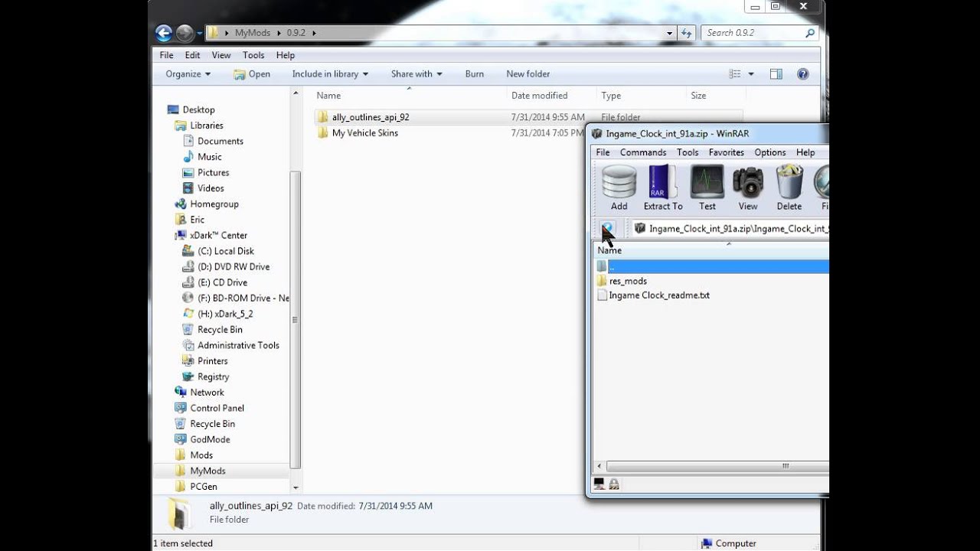This screenshot has width=980, height=551.
Task: Click Explorer Back button
Action: tap(163, 33)
